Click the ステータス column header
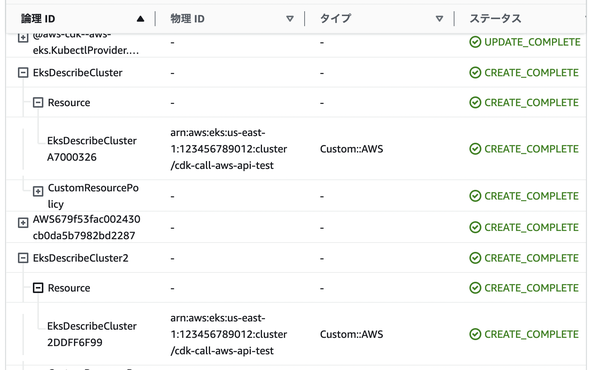The image size is (592, 370). pyautogui.click(x=495, y=18)
